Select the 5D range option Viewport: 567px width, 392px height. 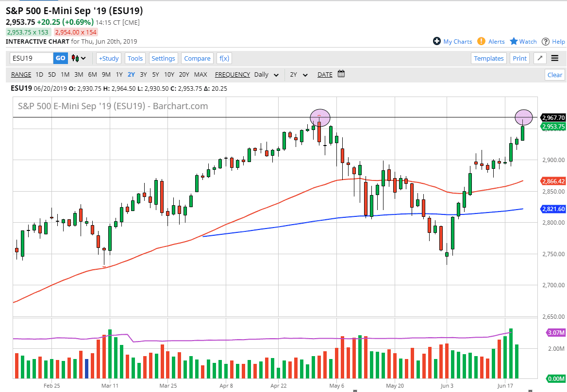[x=52, y=74]
